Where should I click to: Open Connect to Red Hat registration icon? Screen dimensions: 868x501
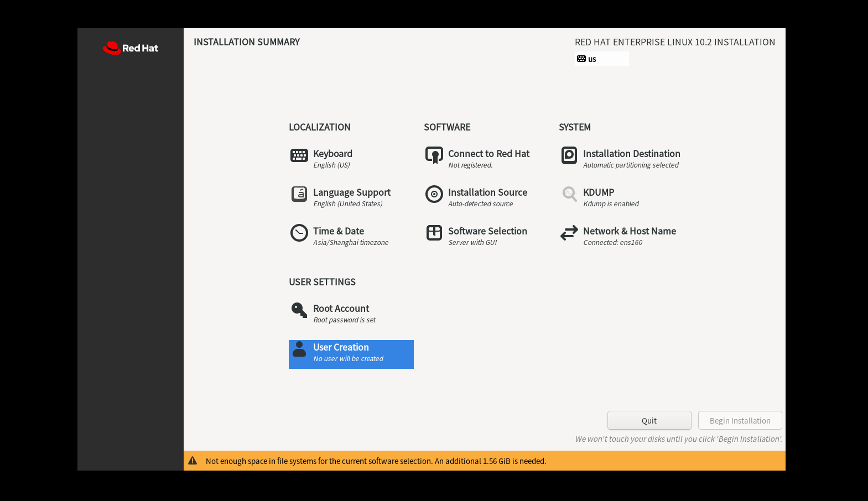point(434,155)
